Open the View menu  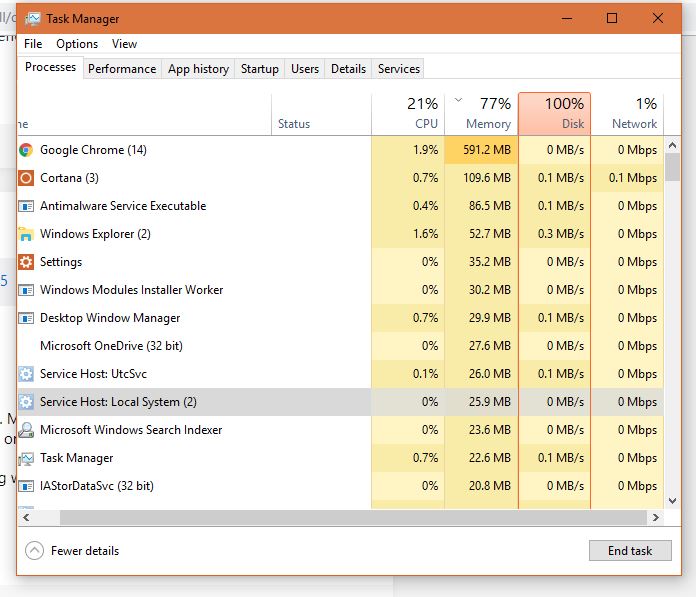124,43
